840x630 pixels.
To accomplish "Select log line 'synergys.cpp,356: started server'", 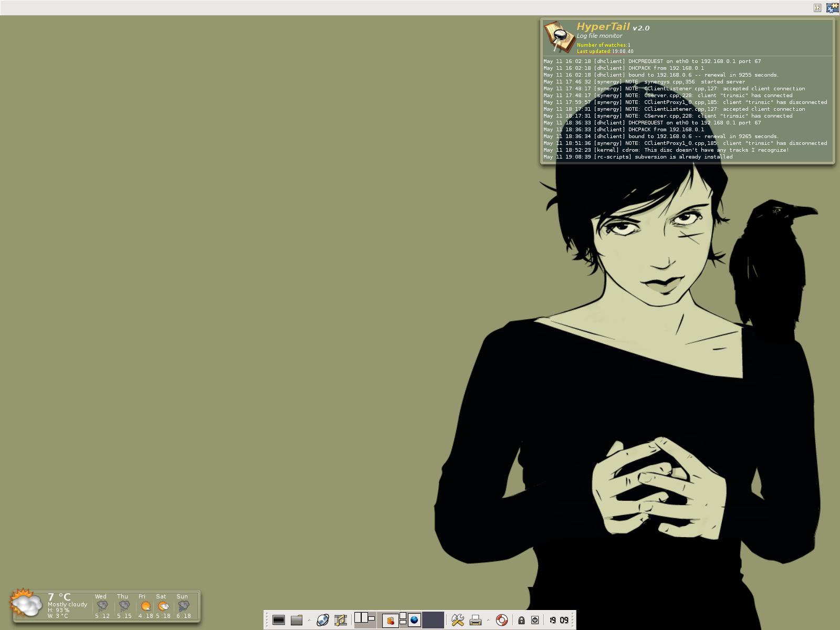I will (644, 82).
